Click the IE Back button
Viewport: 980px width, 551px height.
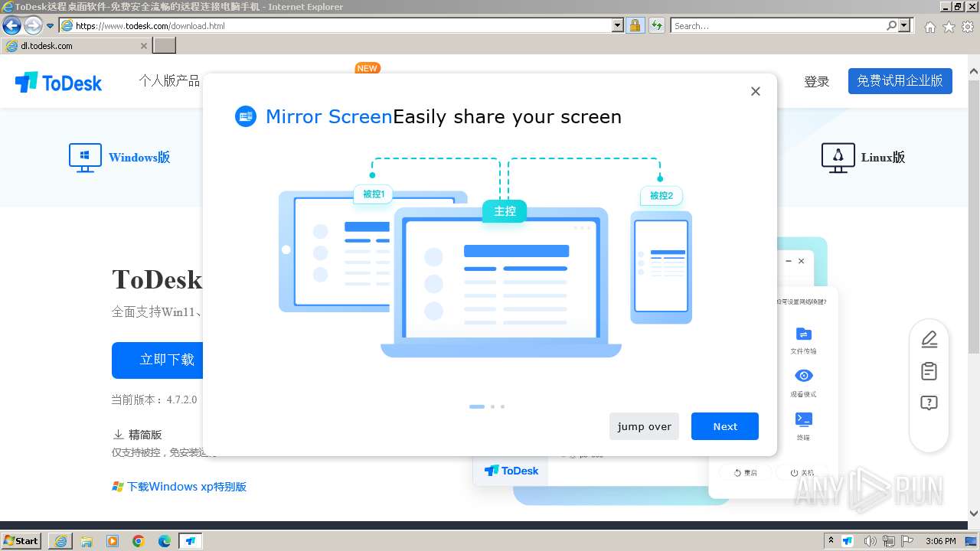(11, 25)
